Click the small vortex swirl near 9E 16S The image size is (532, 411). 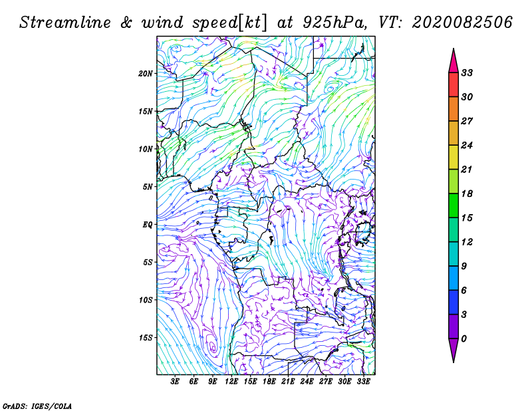click(212, 346)
